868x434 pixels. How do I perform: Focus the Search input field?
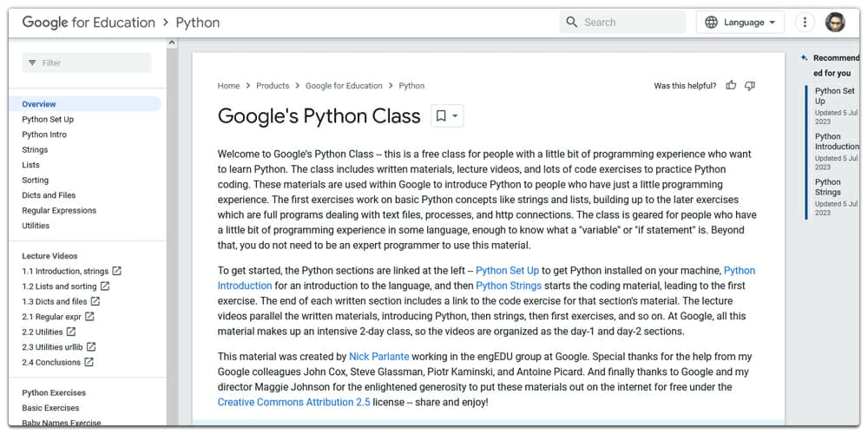pos(622,23)
